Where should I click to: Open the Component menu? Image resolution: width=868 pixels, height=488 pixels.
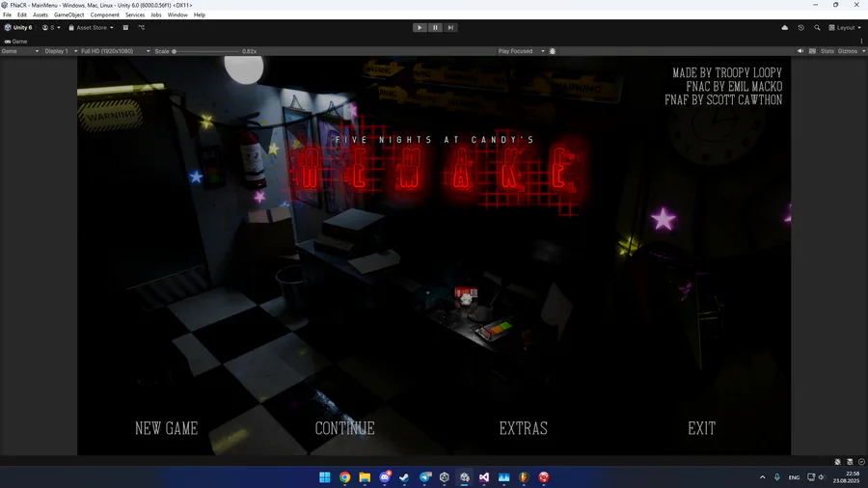click(x=104, y=14)
